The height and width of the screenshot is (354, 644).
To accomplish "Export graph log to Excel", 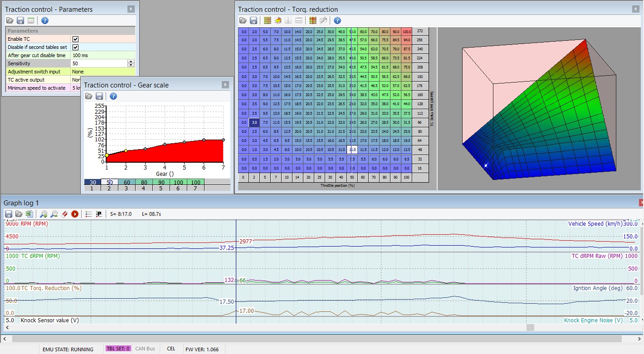I will click(x=29, y=214).
